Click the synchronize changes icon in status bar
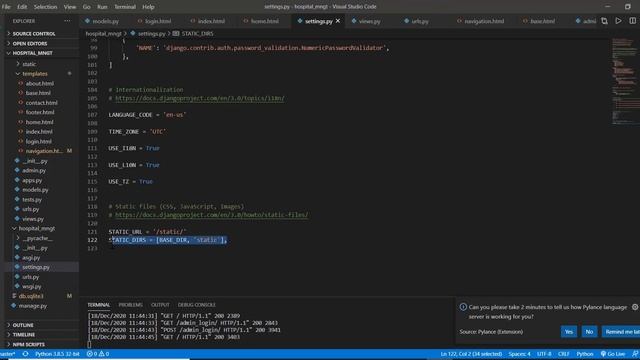640x360 pixels. click(x=25, y=354)
